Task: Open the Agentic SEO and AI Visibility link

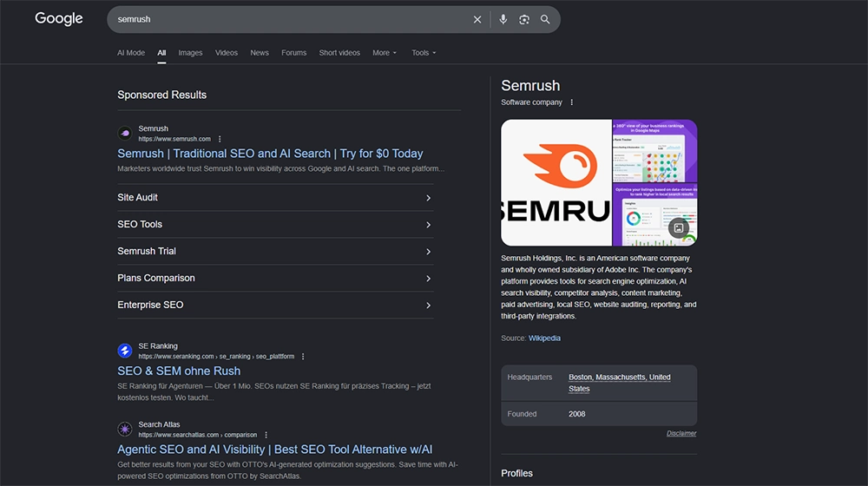Action: (274, 450)
